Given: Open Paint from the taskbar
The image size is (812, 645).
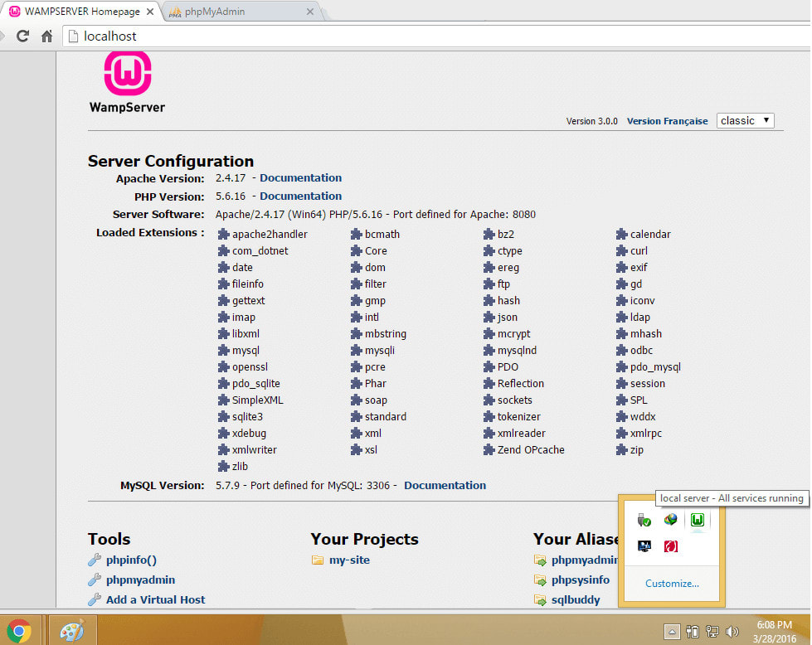Looking at the screenshot, I should (72, 630).
